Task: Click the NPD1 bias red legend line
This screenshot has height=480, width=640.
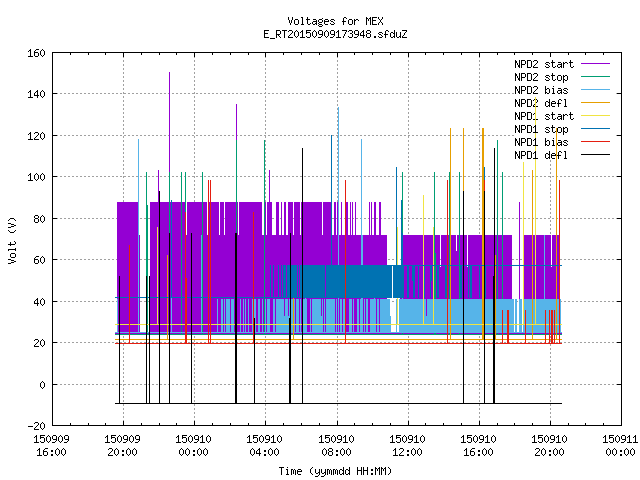Action: (596, 142)
